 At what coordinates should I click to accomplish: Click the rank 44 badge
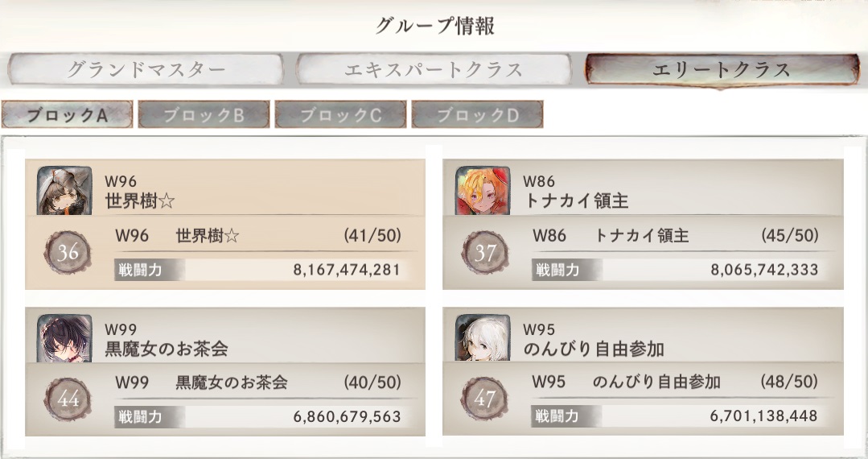pyautogui.click(x=68, y=399)
